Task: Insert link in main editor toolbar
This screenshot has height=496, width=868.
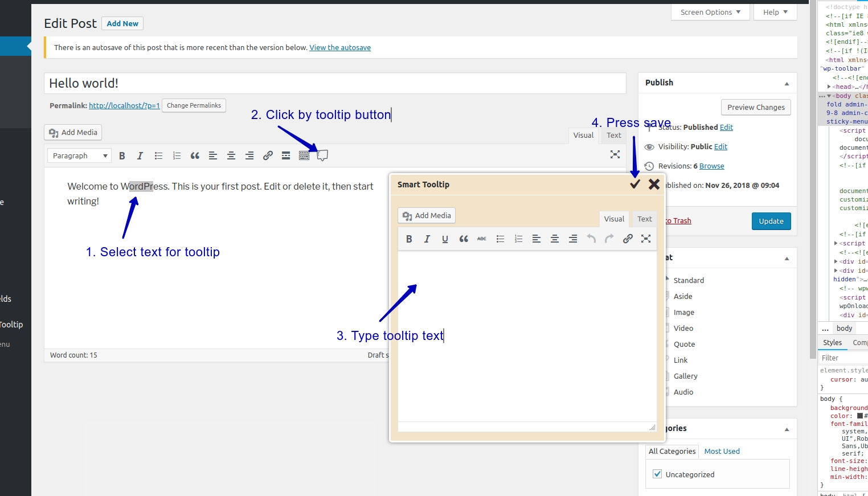Action: (268, 155)
